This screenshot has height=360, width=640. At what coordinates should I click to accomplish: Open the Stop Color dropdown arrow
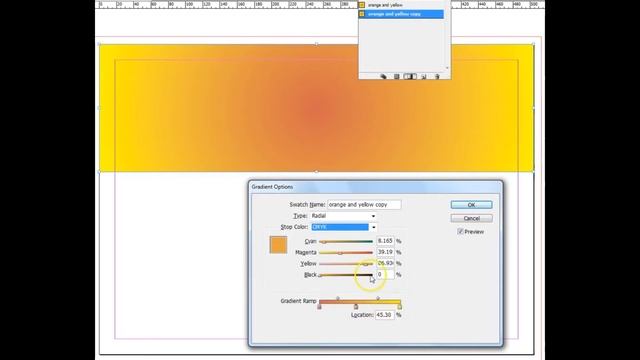(373, 227)
